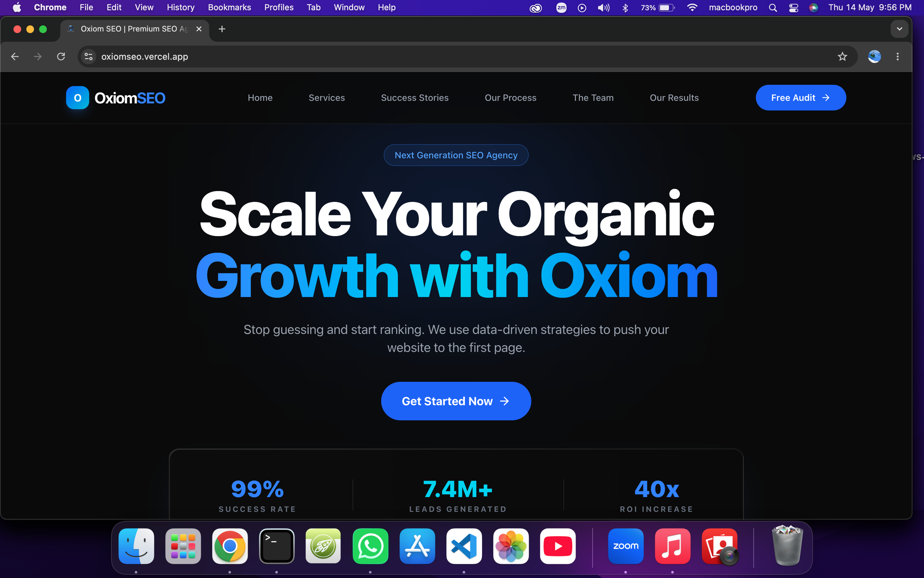
Task: Request a Free Audit
Action: 801,98
